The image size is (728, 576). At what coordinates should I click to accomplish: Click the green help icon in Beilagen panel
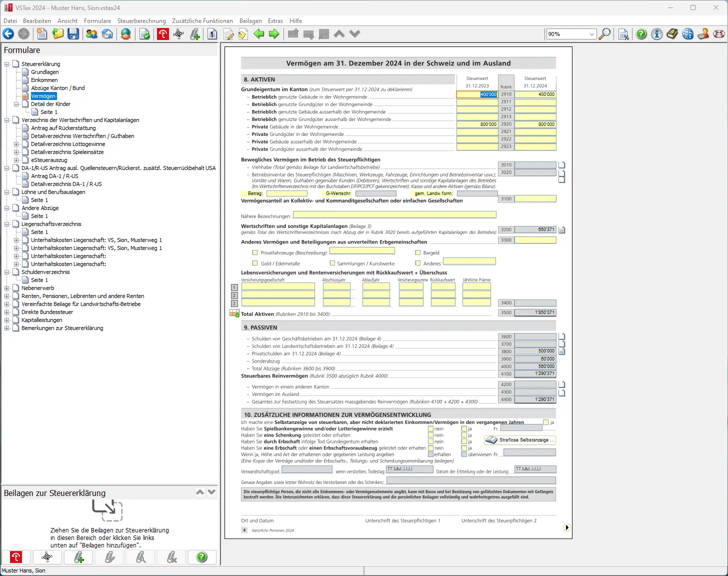click(x=202, y=557)
